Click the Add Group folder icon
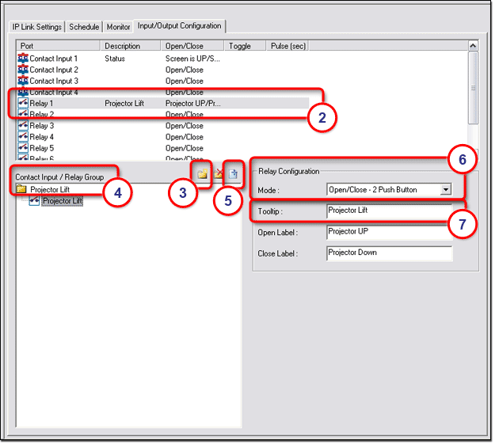 click(203, 174)
